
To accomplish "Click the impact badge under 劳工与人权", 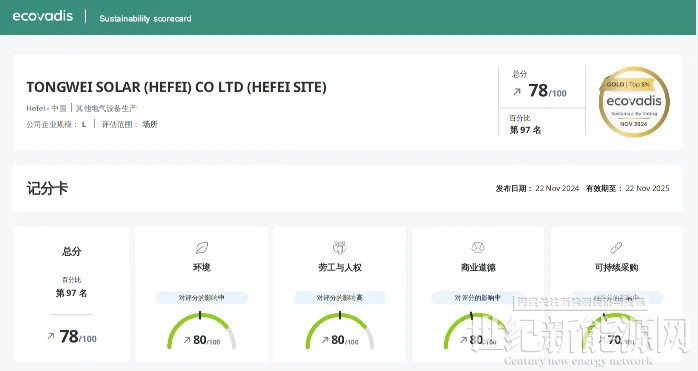I will click(340, 298).
